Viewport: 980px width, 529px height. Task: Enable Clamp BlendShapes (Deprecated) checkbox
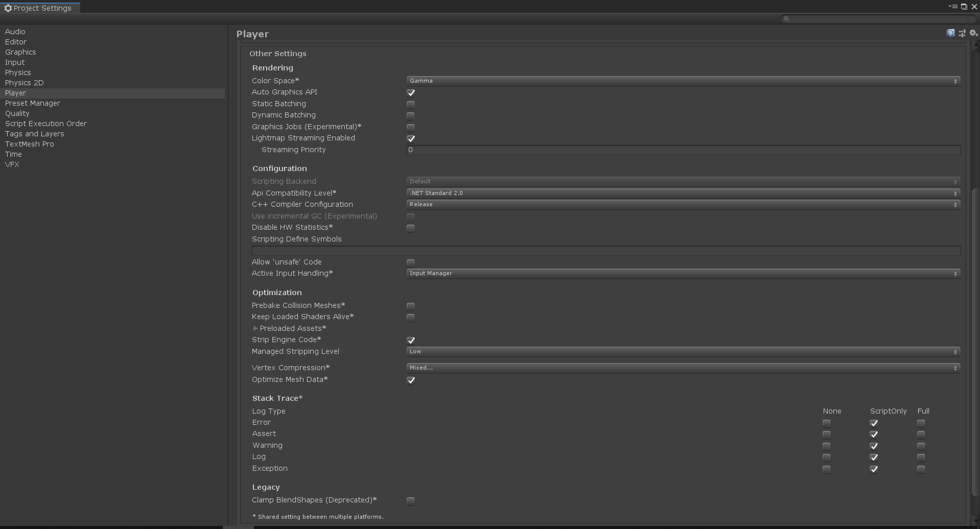tap(411, 501)
